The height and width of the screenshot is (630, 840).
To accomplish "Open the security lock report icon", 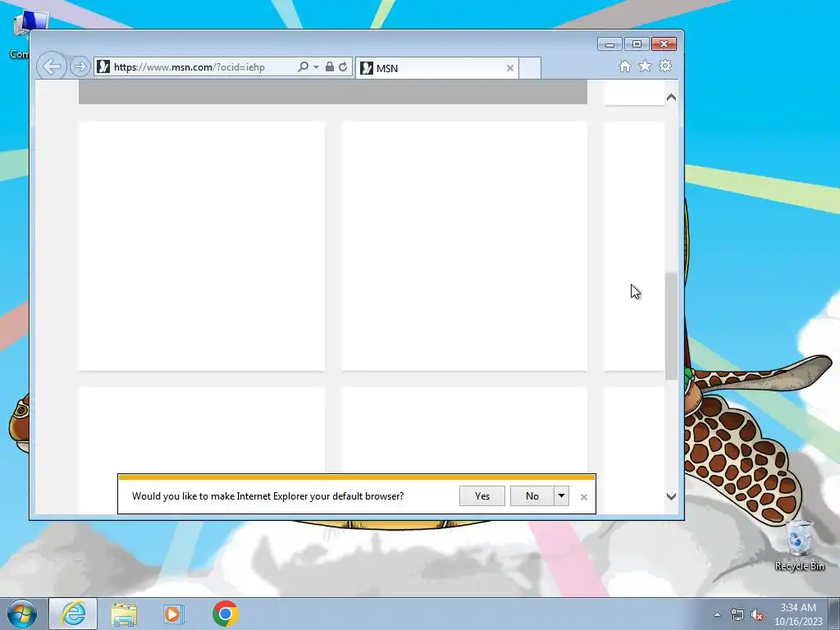I will point(330,66).
